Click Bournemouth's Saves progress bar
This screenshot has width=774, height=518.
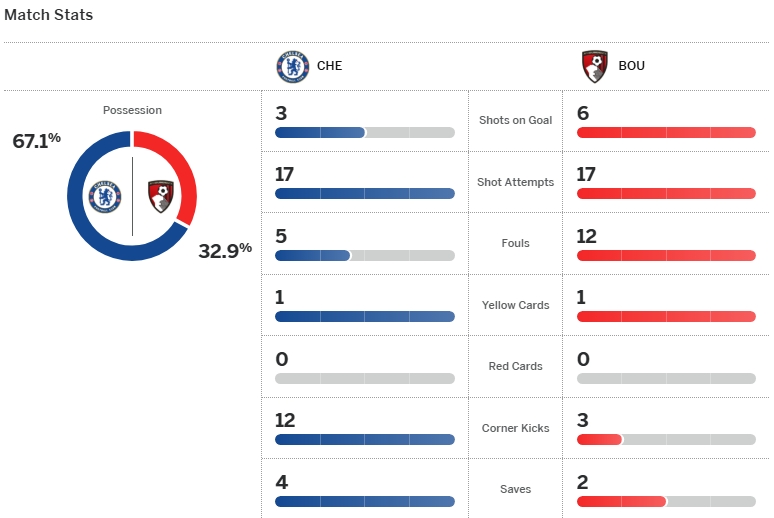tap(666, 501)
